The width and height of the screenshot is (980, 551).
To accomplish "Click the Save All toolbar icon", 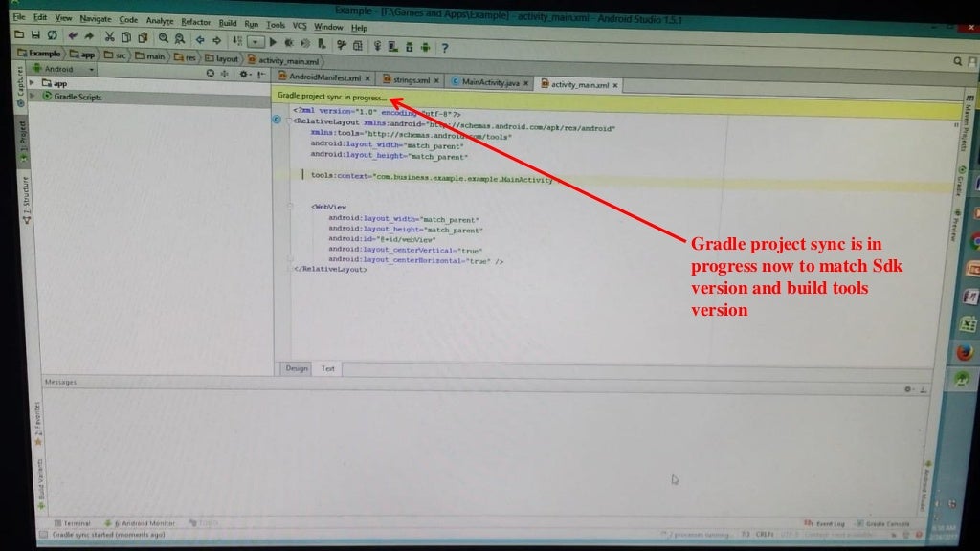I will (x=35, y=35).
